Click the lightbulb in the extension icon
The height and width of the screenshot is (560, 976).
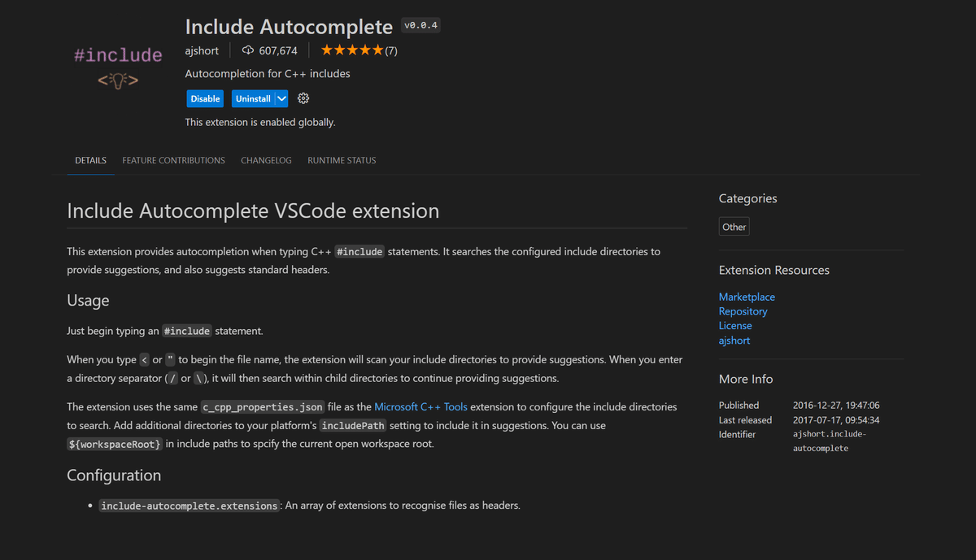[x=117, y=80]
